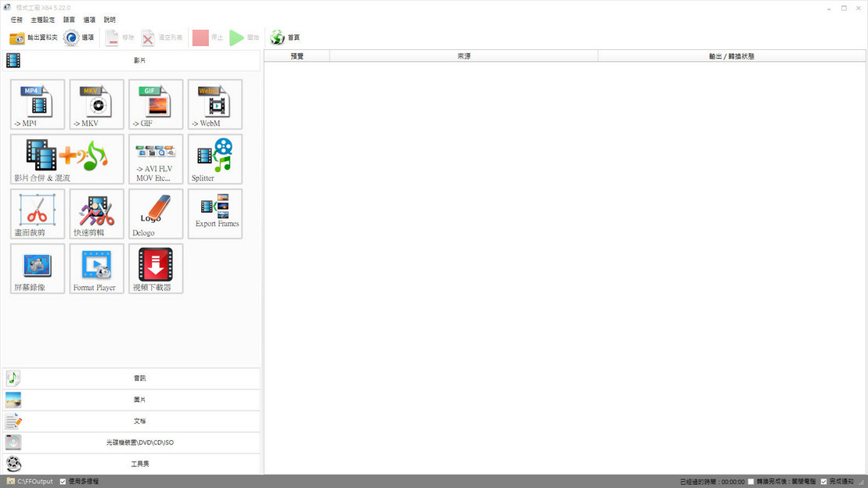Viewport: 868px width, 488px height.
Task: Click the green 開始 start button
Action: pos(244,38)
